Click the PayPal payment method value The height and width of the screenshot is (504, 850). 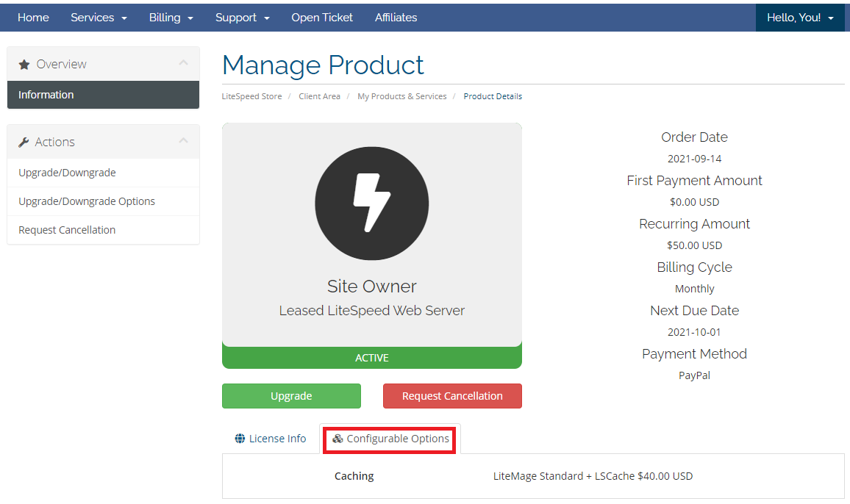point(694,375)
